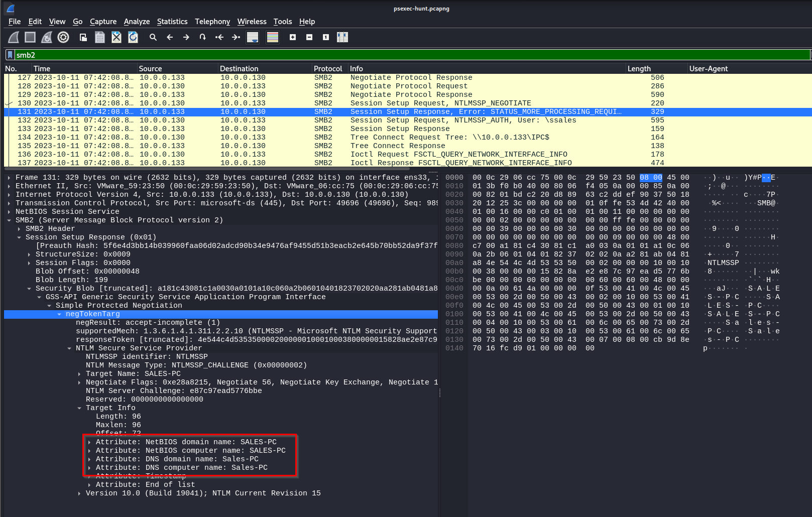The image size is (812, 517).
Task: Expand the SMB2 Header node
Action: point(19,229)
